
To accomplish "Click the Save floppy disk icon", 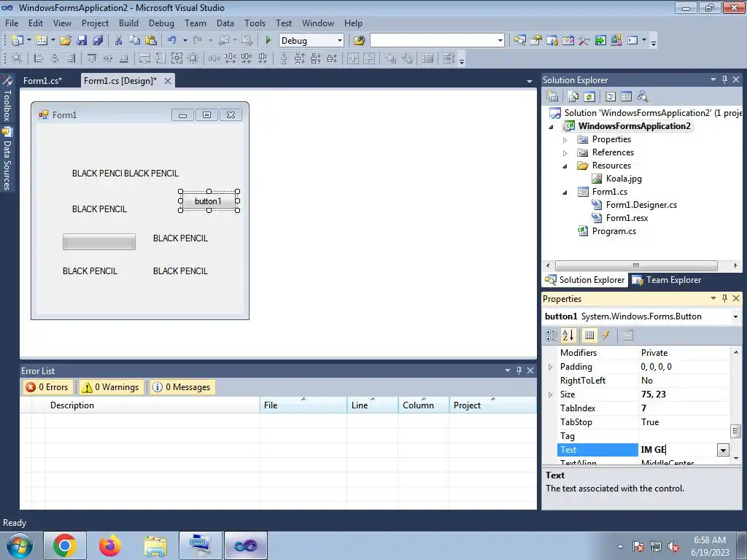I will tap(82, 41).
